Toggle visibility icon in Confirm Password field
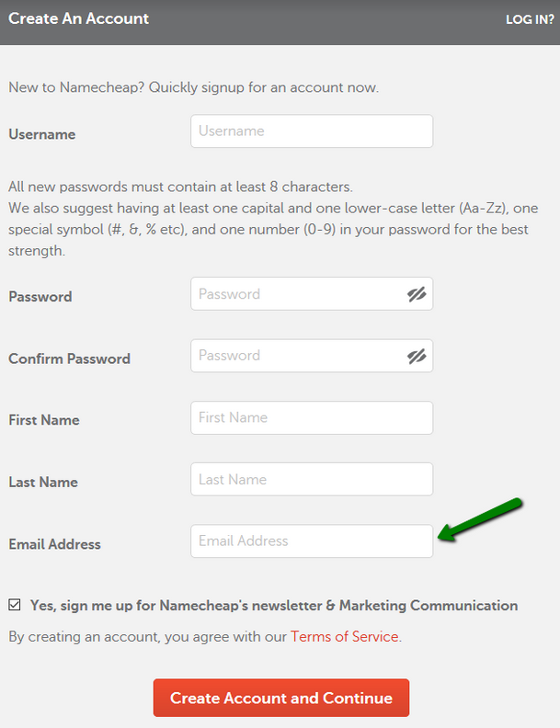This screenshot has width=560, height=728. (x=417, y=356)
